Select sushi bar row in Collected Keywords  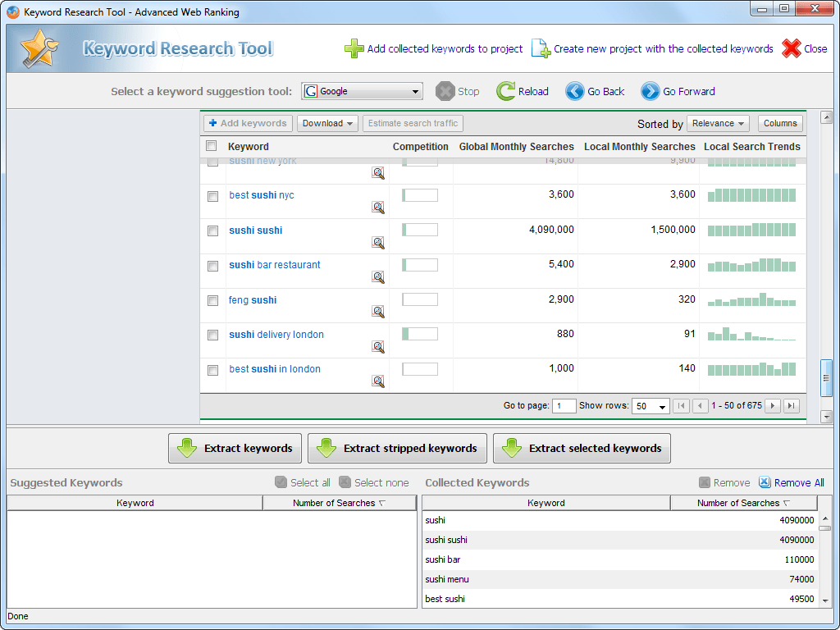(620, 559)
